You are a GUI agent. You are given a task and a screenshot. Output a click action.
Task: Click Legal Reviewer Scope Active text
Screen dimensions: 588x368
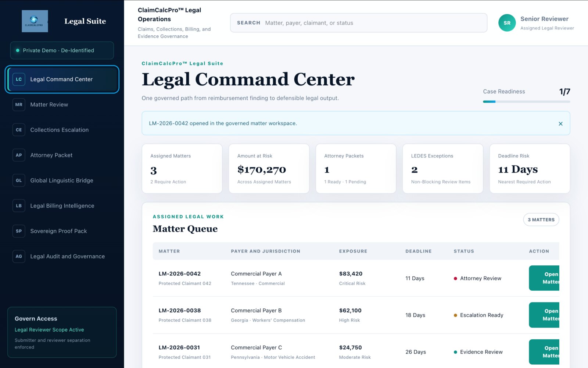(49, 330)
